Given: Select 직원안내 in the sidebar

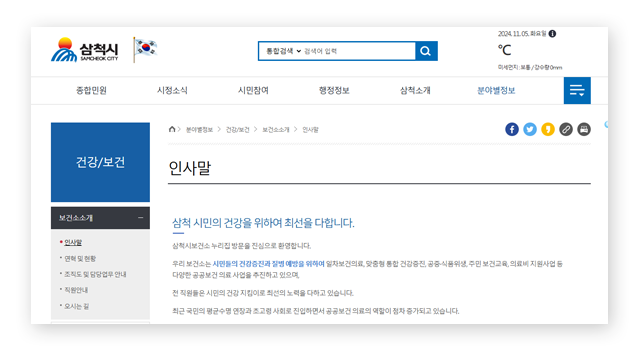Looking at the screenshot, I should (x=76, y=290).
